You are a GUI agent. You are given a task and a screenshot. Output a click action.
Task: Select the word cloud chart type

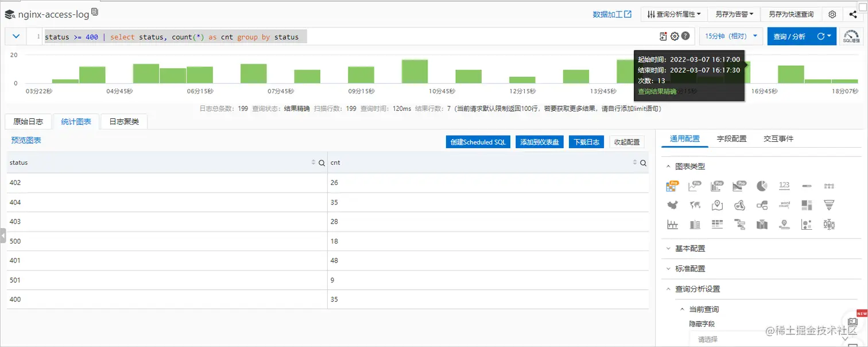pyautogui.click(x=784, y=205)
